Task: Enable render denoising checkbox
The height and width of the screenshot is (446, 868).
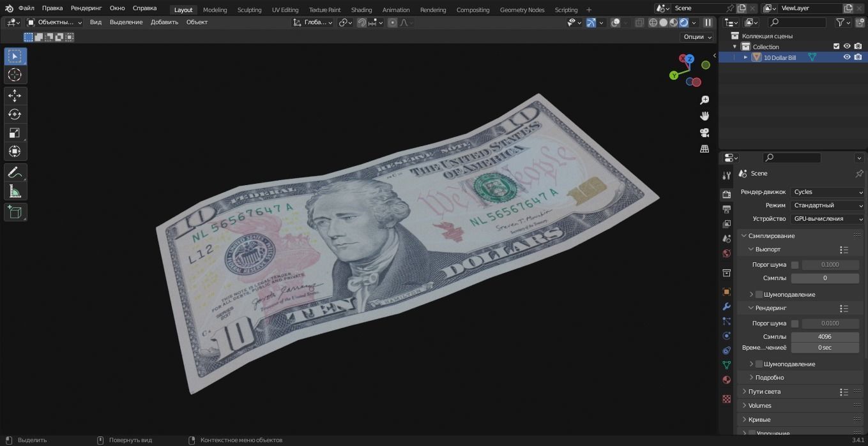Action: tap(759, 364)
